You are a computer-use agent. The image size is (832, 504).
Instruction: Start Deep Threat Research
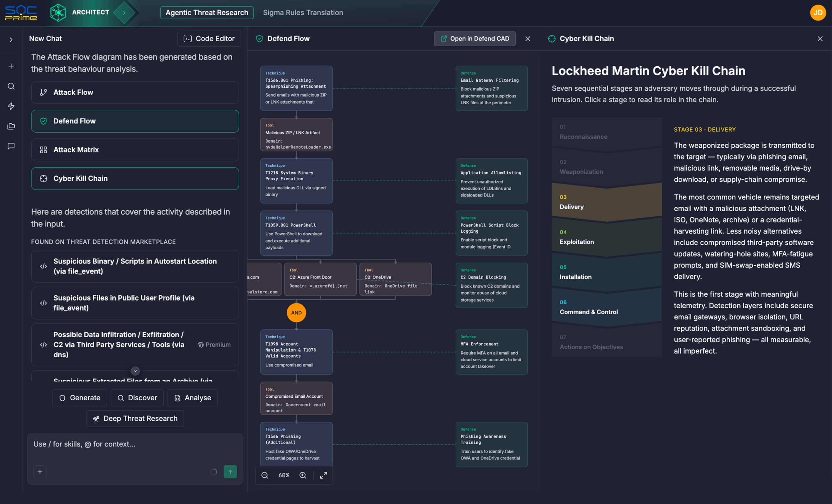[x=135, y=418]
